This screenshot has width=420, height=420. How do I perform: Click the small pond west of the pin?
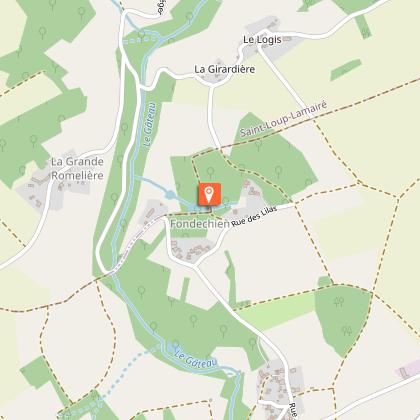point(170,195)
